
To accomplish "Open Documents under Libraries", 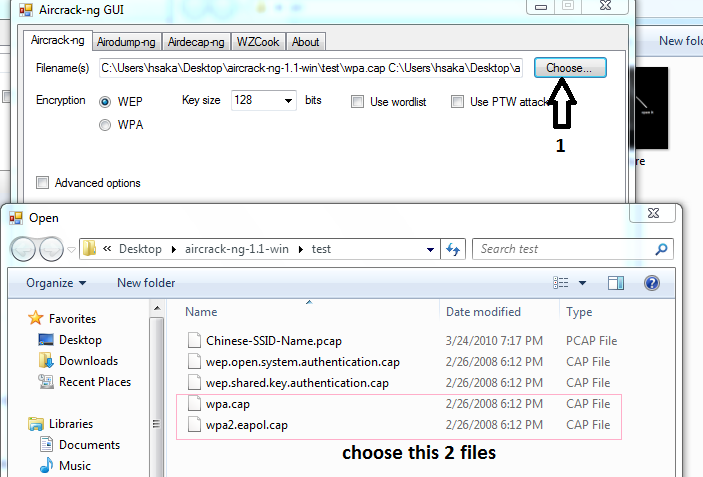I will 90,445.
